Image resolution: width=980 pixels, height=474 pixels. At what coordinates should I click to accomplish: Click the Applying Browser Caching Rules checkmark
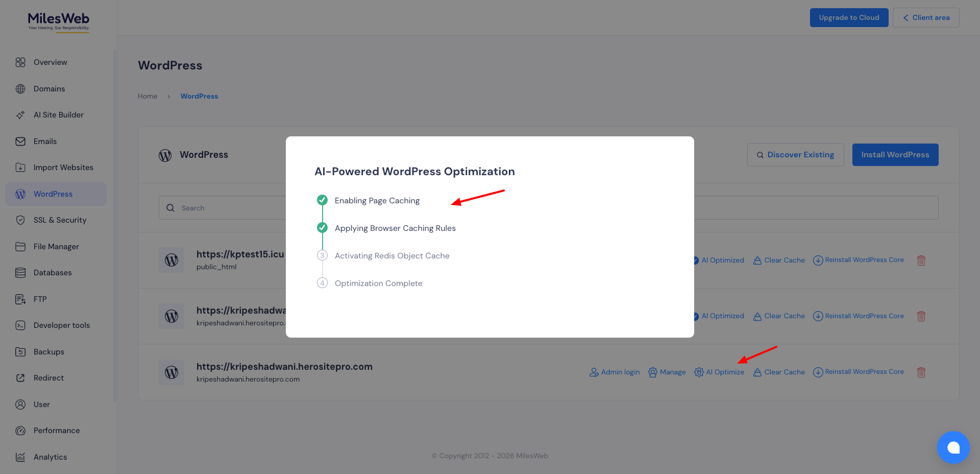point(322,228)
